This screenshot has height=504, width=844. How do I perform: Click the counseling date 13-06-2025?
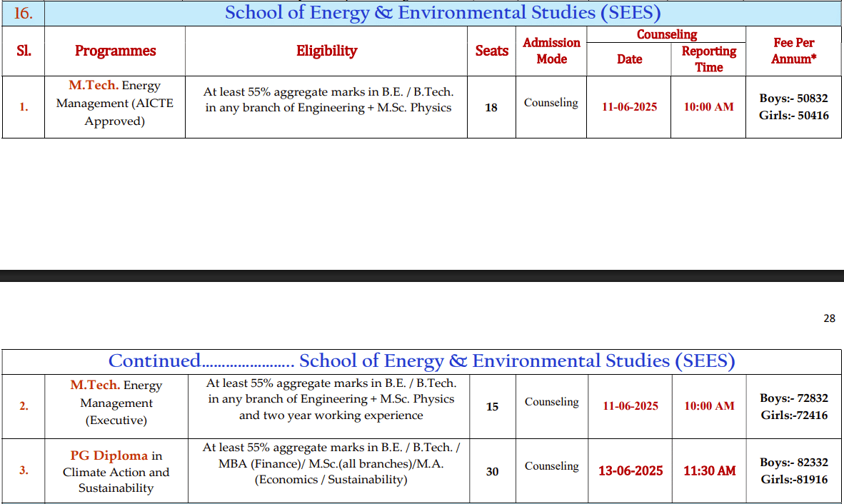pos(631,471)
